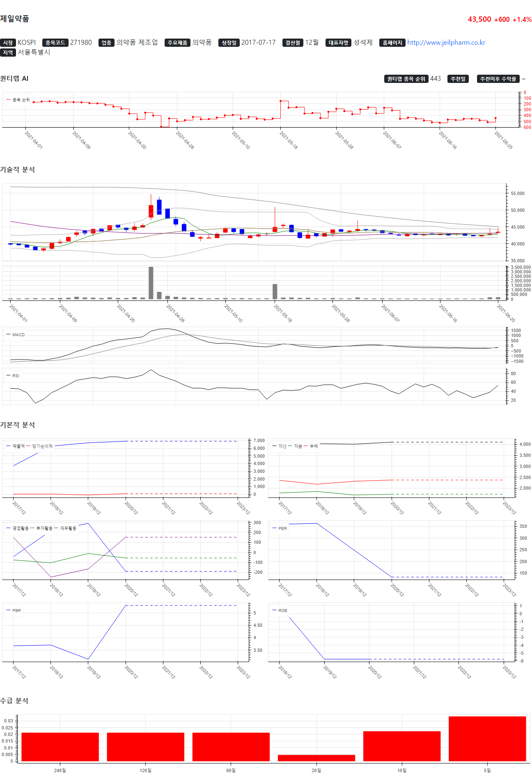
Task: Click the volume spike bar at 2021-05-18
Action: click(x=275, y=291)
